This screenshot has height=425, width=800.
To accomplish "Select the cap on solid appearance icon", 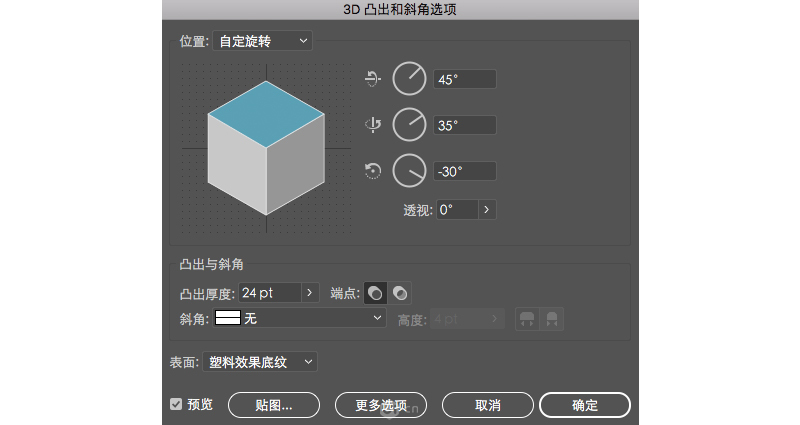I will tap(374, 293).
